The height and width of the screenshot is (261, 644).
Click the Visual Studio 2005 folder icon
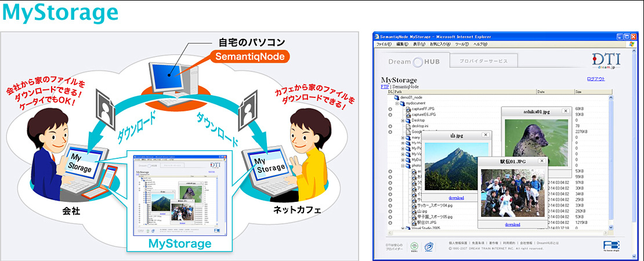click(x=408, y=228)
